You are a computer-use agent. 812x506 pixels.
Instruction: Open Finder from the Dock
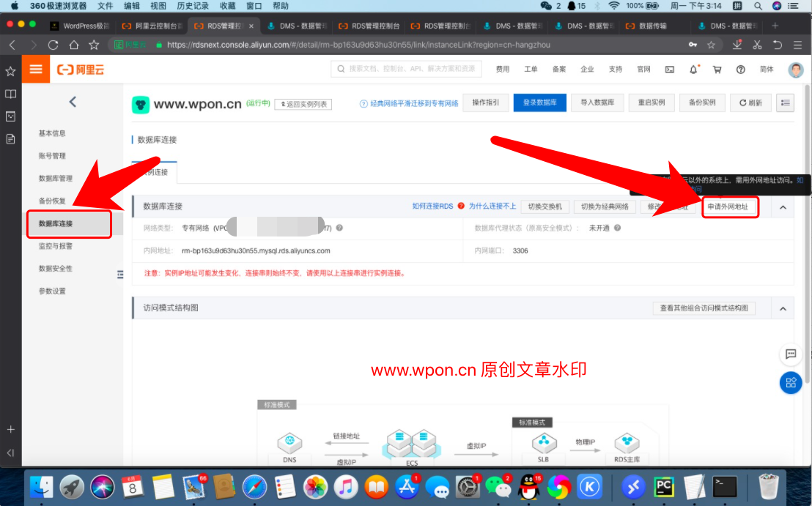pos(42,487)
